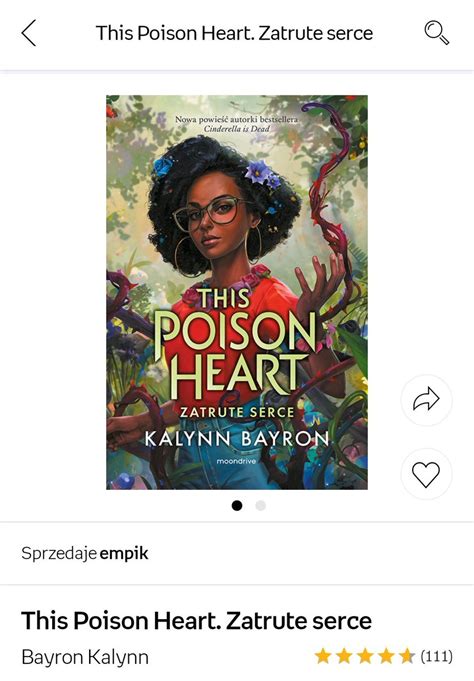This screenshot has width=474, height=681.
Task: Go back using the left arrow
Action: [29, 33]
